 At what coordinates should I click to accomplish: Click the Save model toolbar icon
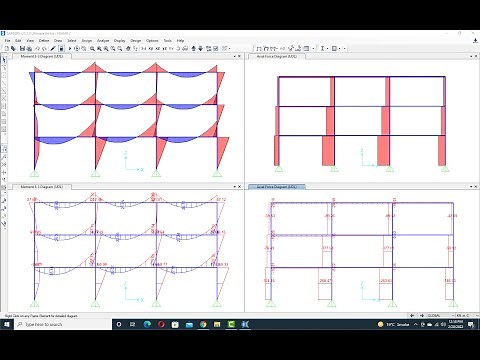pos(22,48)
